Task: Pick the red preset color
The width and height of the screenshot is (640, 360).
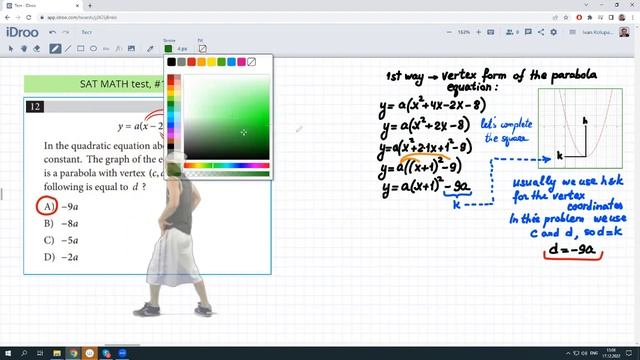Action: coord(191,62)
